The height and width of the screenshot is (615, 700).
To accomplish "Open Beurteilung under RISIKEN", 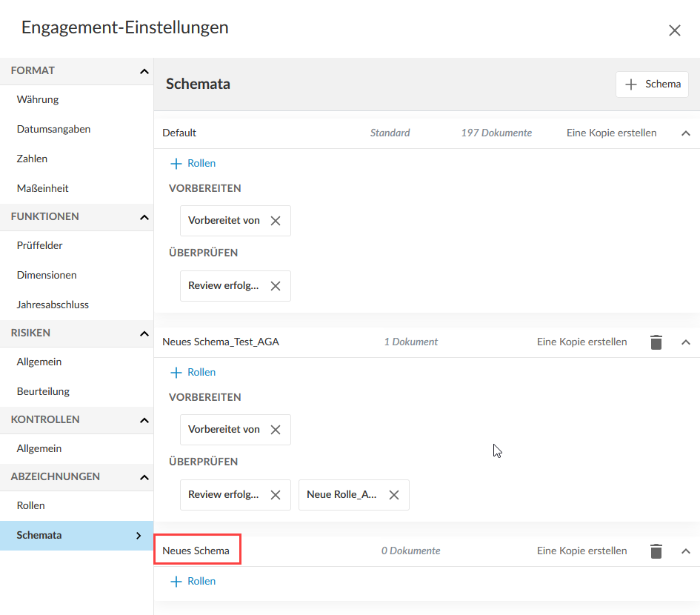I will click(x=77, y=391).
